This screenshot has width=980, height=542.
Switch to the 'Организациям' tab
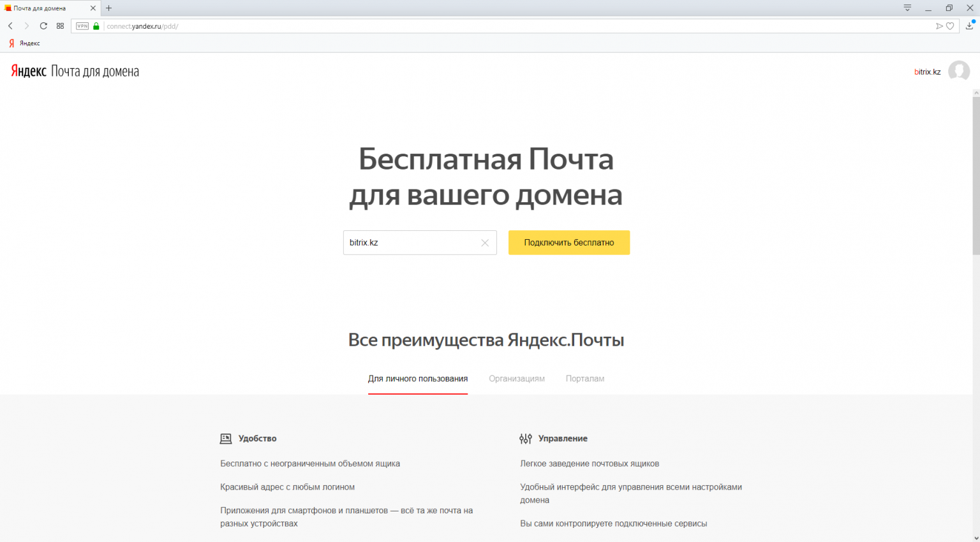point(517,379)
